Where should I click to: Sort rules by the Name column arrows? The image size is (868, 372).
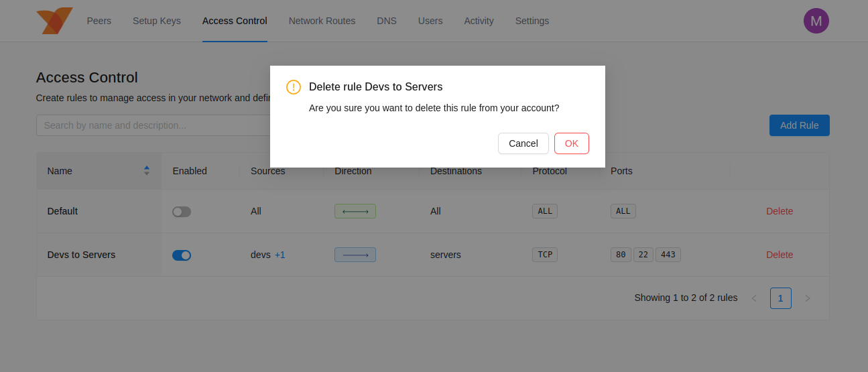click(x=146, y=171)
